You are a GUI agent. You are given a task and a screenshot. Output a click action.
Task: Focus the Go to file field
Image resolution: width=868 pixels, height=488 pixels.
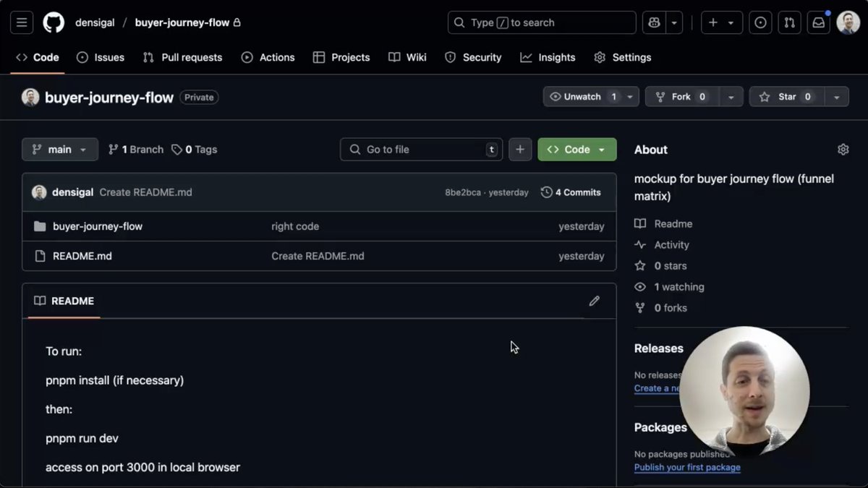click(x=421, y=150)
